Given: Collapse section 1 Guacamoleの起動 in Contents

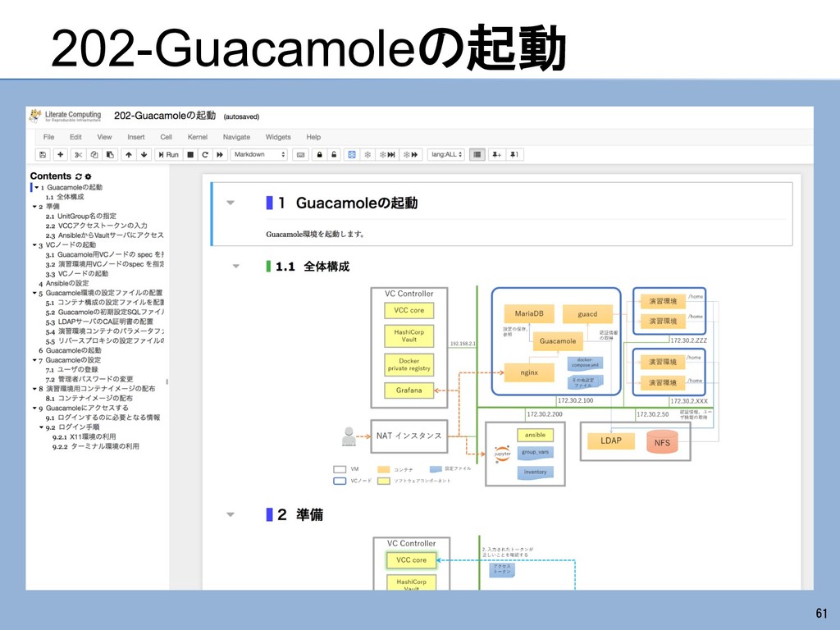Looking at the screenshot, I should point(36,188).
